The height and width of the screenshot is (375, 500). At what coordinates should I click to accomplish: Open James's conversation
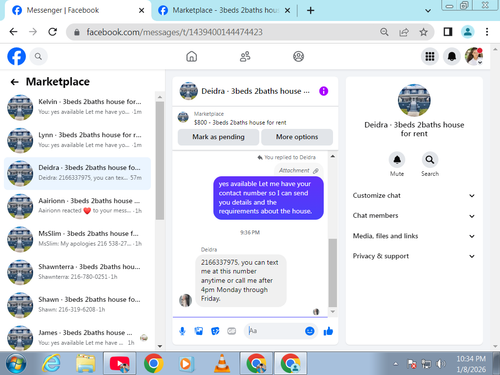77,338
